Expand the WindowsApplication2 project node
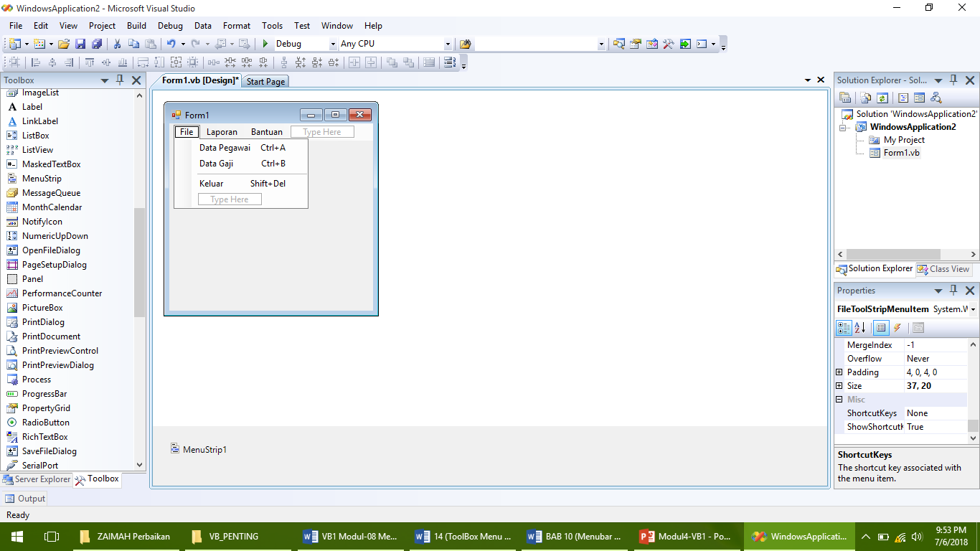This screenshot has width=980, height=551. (x=844, y=126)
